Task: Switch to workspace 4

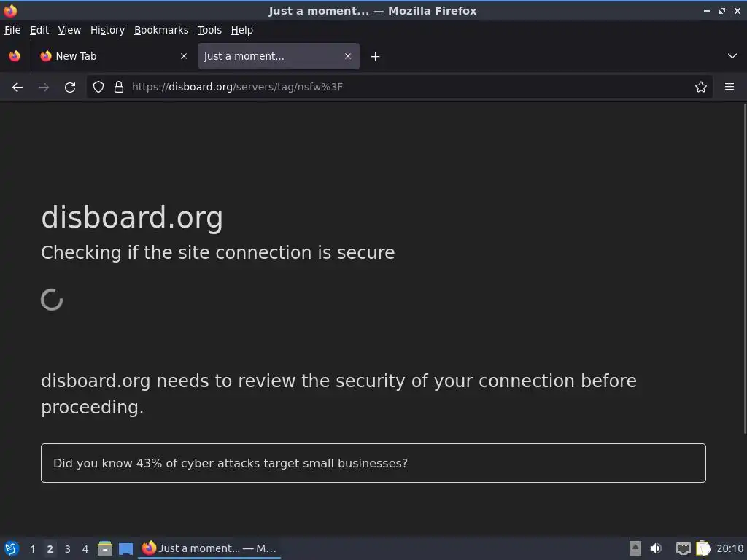Action: [85, 549]
